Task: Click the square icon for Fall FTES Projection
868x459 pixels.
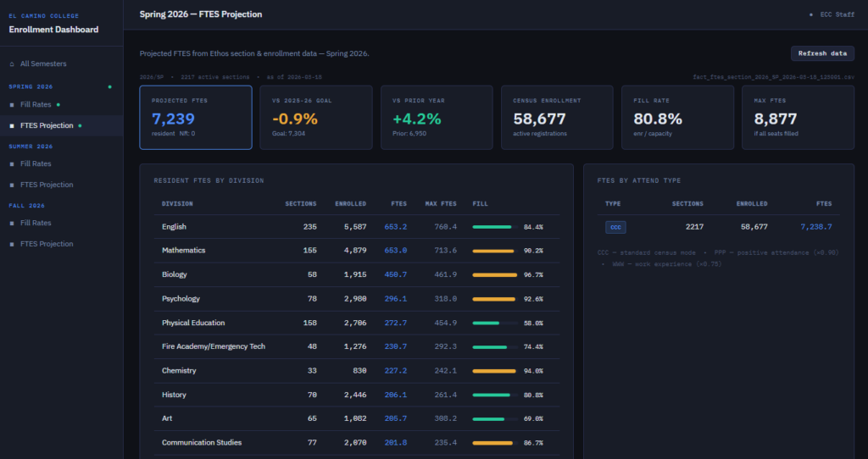Action: (x=12, y=244)
